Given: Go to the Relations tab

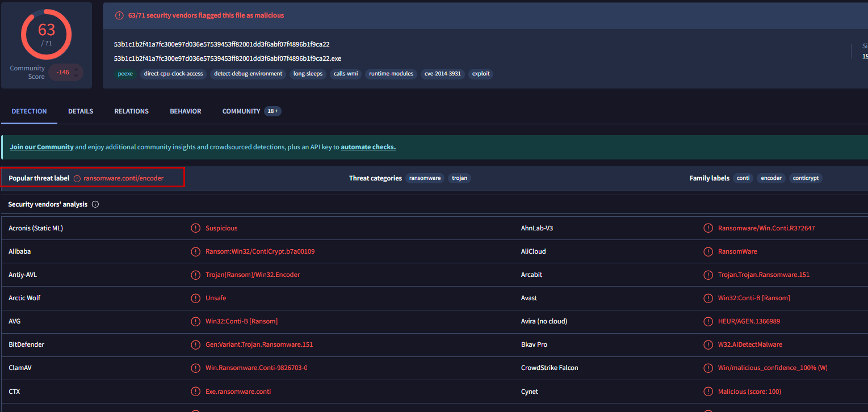Looking at the screenshot, I should [x=131, y=111].
